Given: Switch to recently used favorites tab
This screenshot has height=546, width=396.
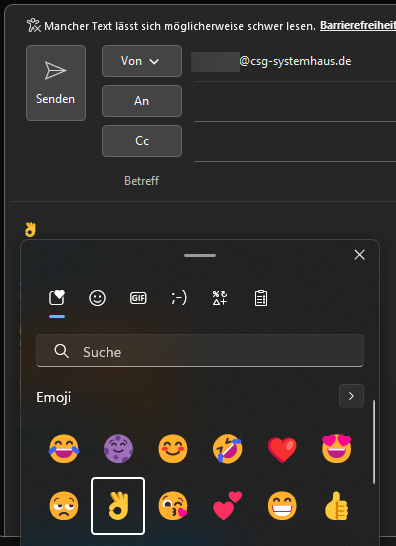Looking at the screenshot, I should pos(57,298).
